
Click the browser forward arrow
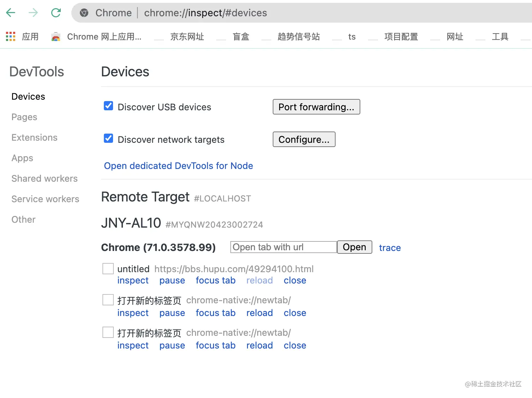[x=33, y=13]
